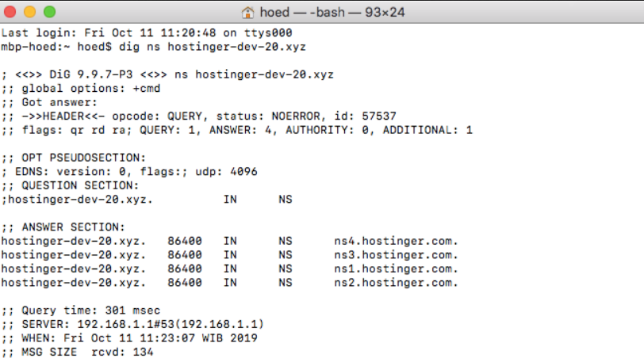This screenshot has height=362, width=644.
Task: Click ns1.hostinger.com. nameserver entry
Action: [x=397, y=269]
